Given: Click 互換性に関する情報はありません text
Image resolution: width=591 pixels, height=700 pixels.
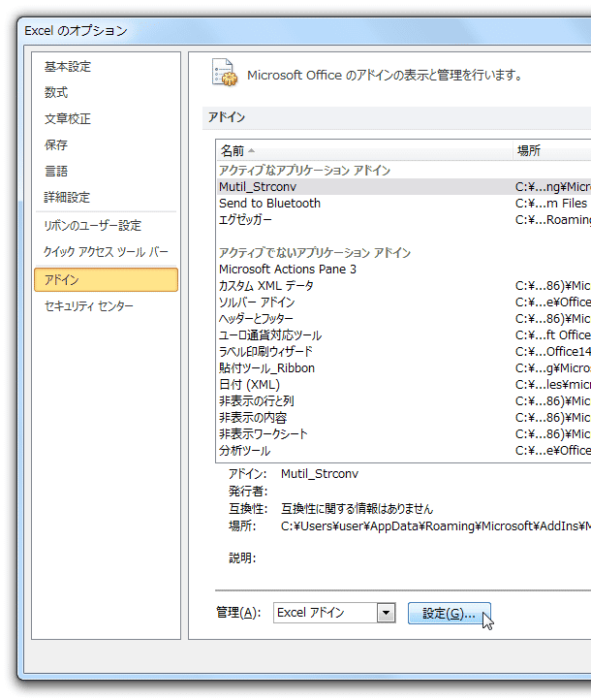Looking at the screenshot, I should coord(357,509).
